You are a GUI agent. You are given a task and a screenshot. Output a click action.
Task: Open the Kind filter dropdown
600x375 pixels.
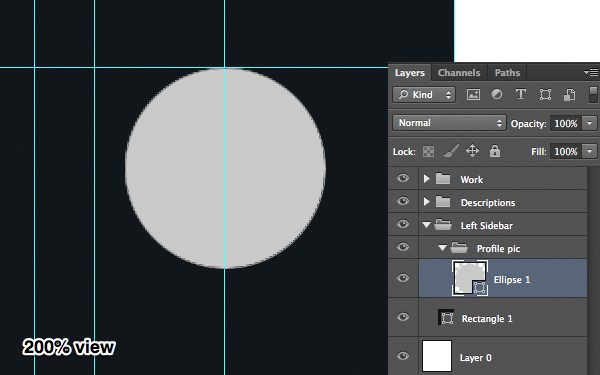tap(424, 95)
